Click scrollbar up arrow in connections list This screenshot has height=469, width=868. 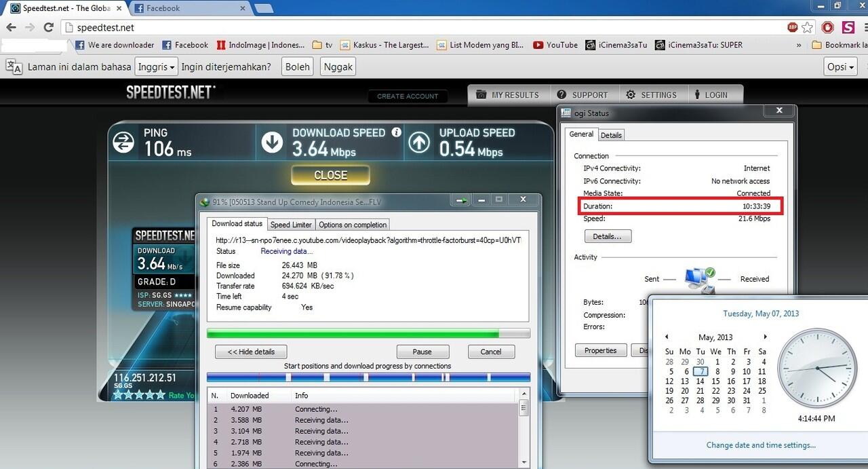click(524, 394)
